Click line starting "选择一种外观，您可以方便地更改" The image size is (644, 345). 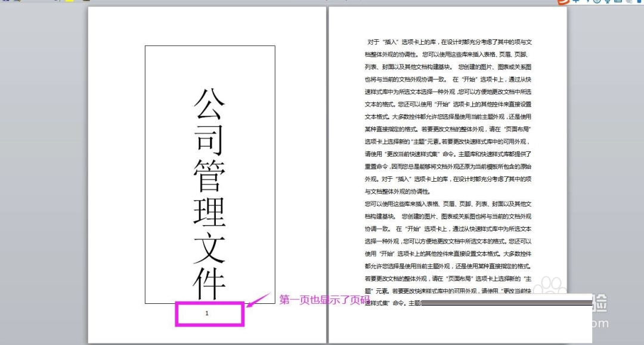[448, 241]
